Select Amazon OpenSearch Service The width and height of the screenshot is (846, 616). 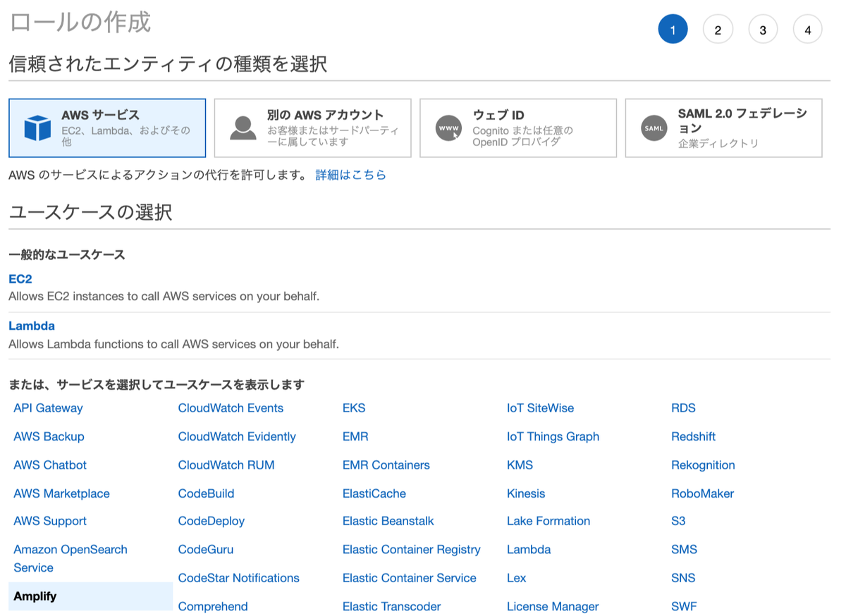point(70,558)
